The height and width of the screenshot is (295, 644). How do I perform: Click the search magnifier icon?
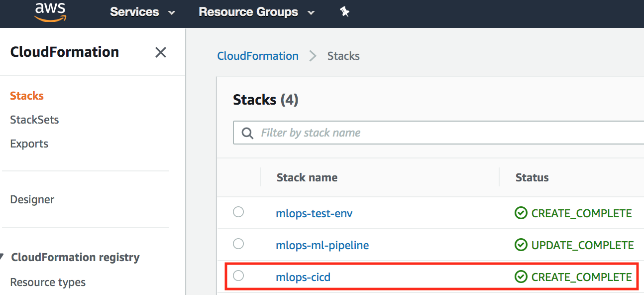click(247, 133)
